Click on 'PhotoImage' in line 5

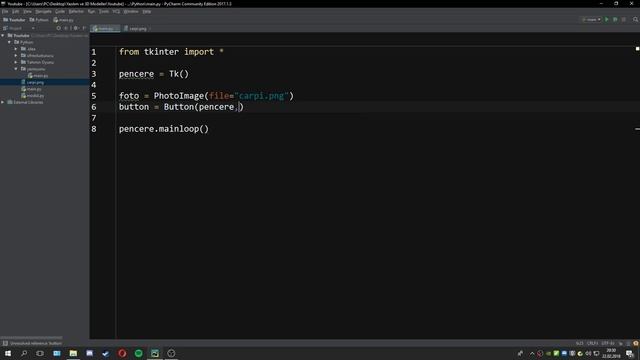(178, 96)
